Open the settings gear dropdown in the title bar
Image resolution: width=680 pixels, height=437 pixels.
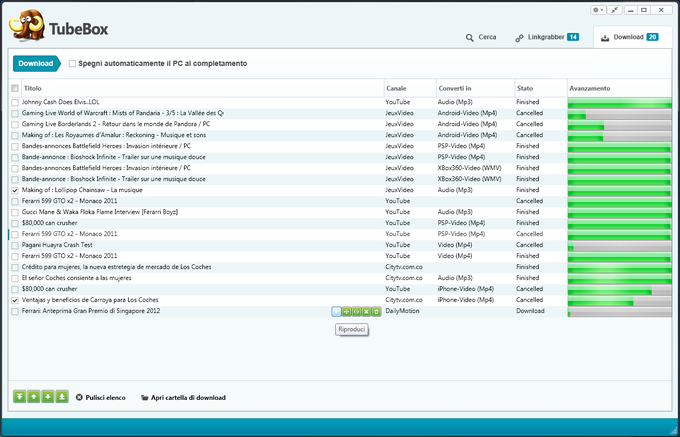[598, 10]
